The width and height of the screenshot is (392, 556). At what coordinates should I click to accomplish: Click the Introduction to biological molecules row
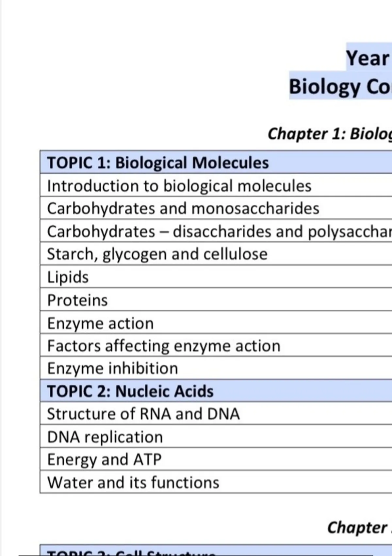point(179,186)
